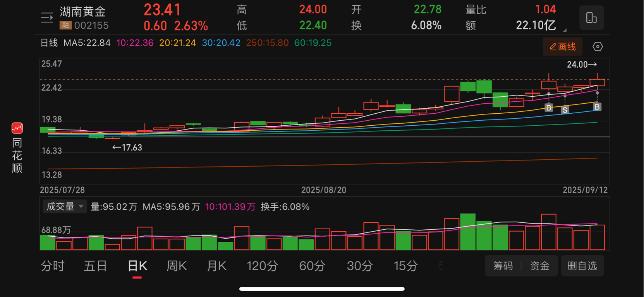Switch to 15分 tab
Screen dimensions: 644x297
[406, 266]
